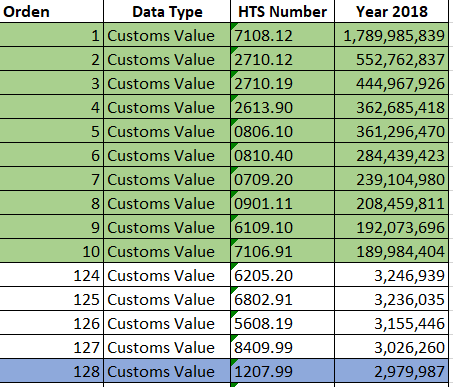Screen dimensions: 453x387
Task: Click HTS number 0709.20 cell
Action: tap(282, 179)
